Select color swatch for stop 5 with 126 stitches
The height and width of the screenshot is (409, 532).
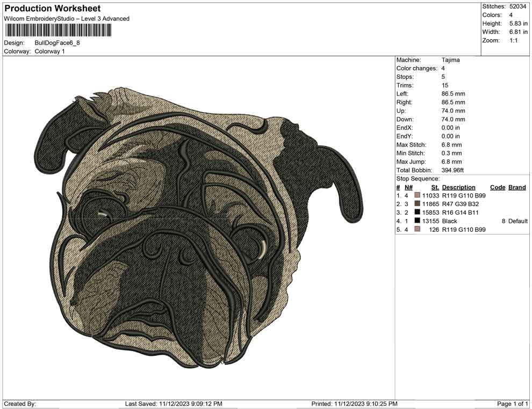(418, 229)
